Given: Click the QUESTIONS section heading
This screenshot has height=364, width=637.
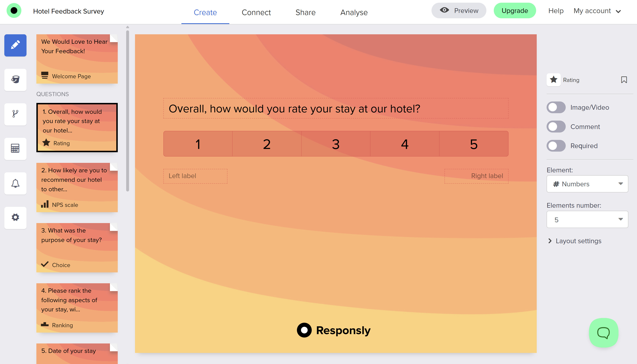Looking at the screenshot, I should [x=52, y=94].
